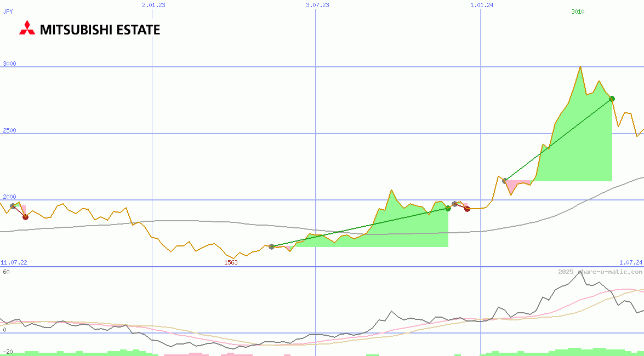
Task: Click the 1.07.24 end date label
Action: pyautogui.click(x=631, y=262)
